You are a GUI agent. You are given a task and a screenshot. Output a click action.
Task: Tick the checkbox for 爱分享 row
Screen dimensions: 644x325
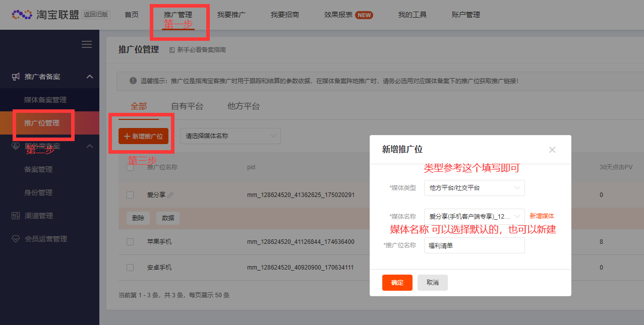[130, 195]
